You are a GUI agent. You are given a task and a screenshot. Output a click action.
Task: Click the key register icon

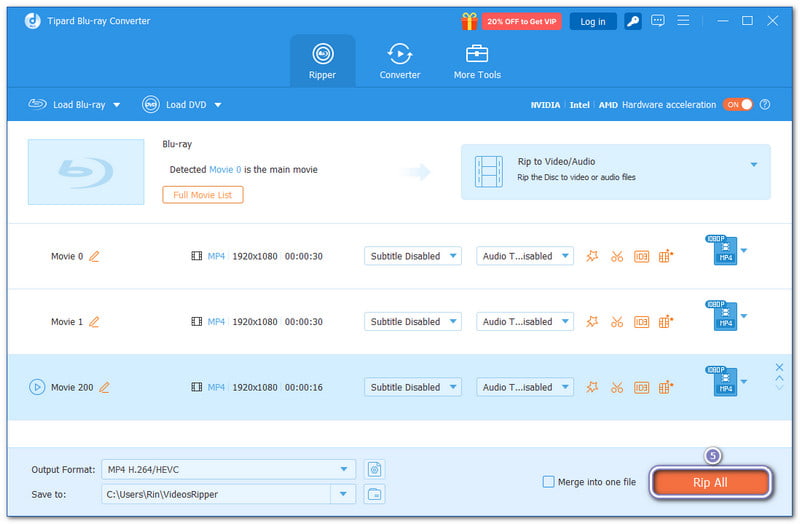[632, 21]
